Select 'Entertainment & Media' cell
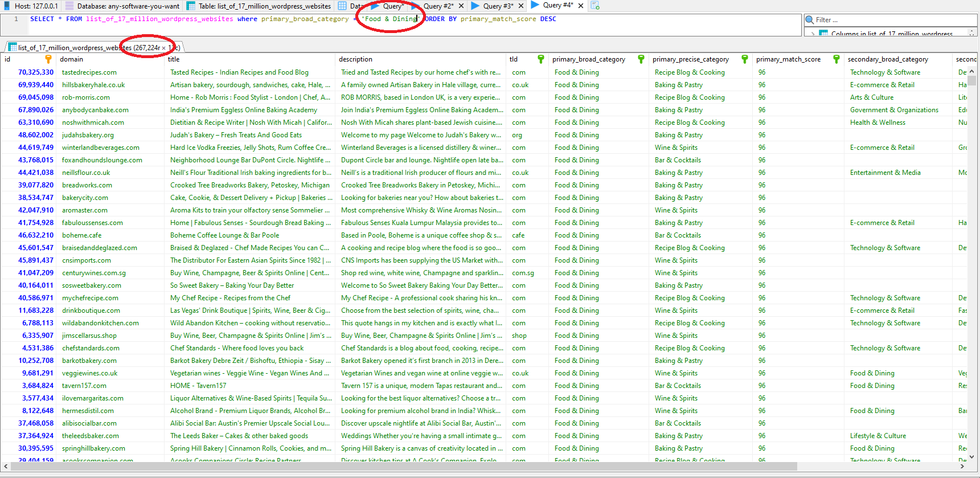The image size is (980, 478). coord(898,173)
